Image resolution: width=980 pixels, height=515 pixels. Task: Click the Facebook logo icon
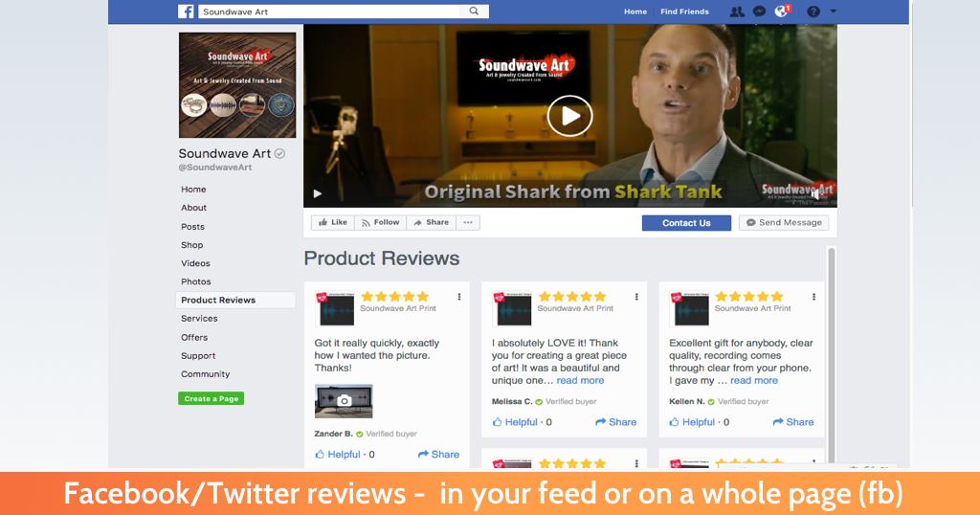(186, 11)
